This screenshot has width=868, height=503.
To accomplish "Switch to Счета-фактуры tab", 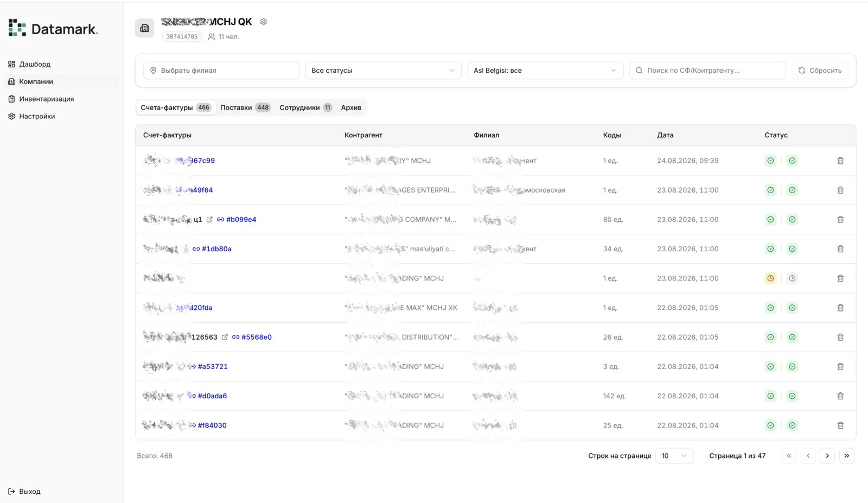I will click(x=175, y=107).
